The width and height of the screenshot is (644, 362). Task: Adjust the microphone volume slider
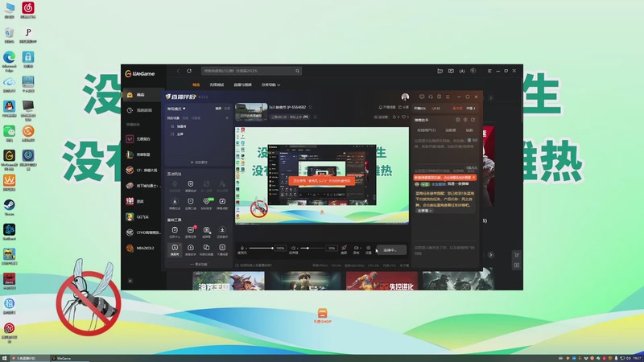coord(261,248)
